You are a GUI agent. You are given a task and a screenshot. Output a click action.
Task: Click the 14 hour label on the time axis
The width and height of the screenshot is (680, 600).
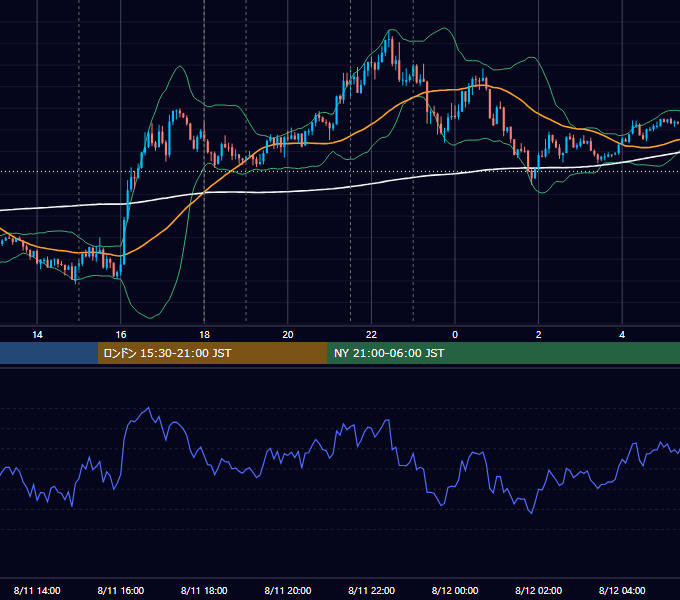(x=37, y=335)
